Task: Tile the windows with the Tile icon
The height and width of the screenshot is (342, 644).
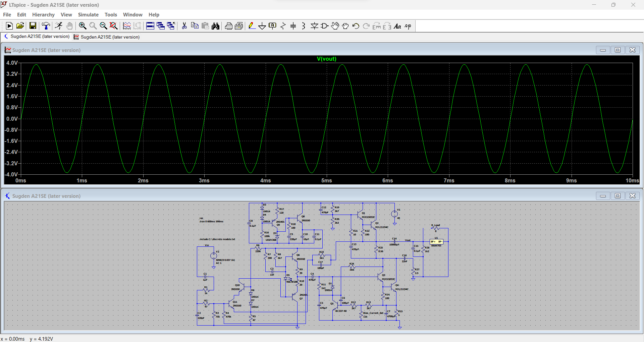Action: click(150, 26)
